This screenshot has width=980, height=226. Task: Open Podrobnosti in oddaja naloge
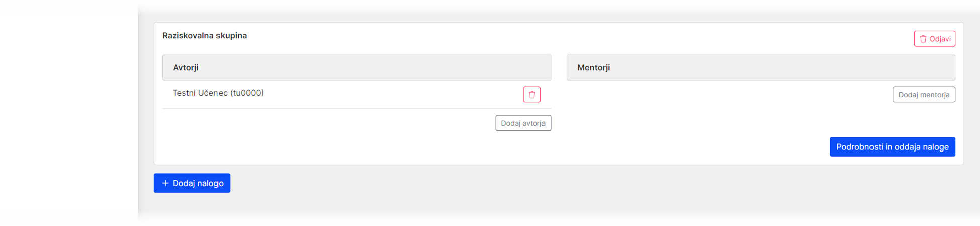892,147
